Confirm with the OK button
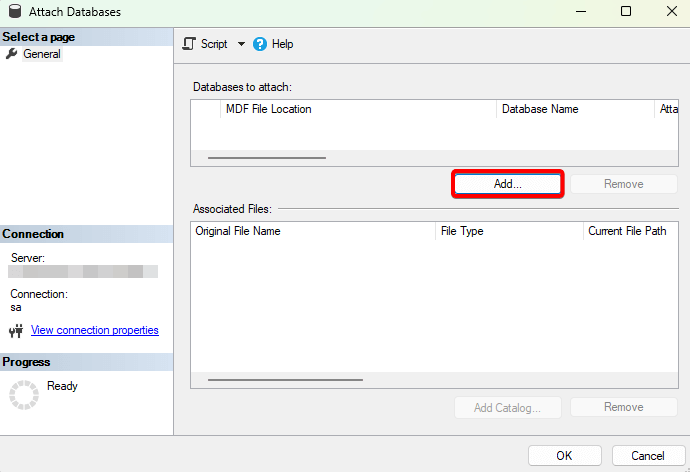Screen dimensions: 690x472 coord(565,456)
